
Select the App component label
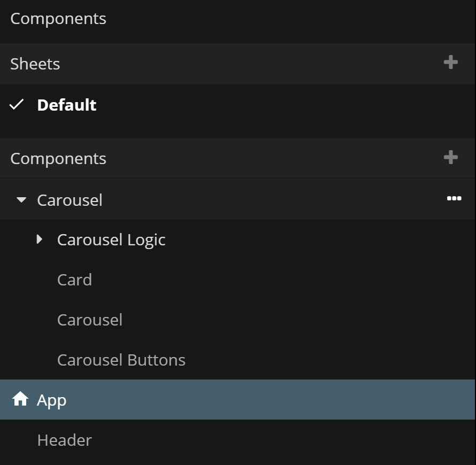point(52,400)
